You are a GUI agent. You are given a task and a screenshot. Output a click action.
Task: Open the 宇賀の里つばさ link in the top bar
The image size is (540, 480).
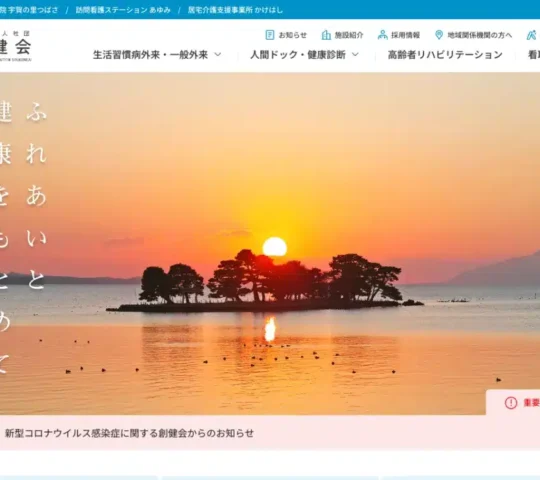pos(29,10)
